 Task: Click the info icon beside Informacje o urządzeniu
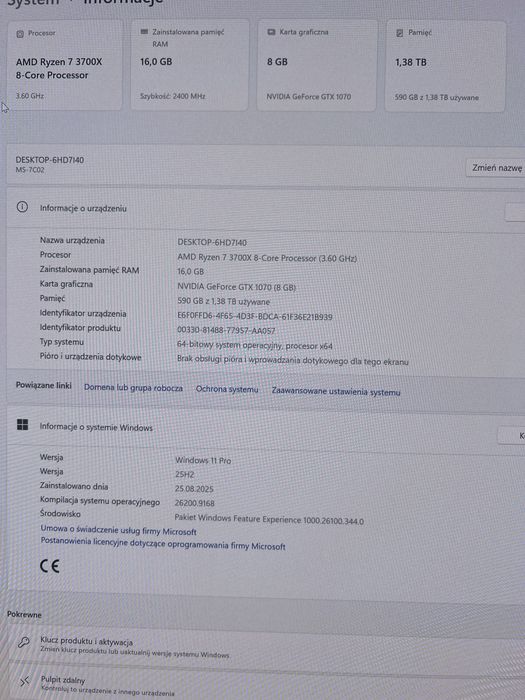coord(22,207)
